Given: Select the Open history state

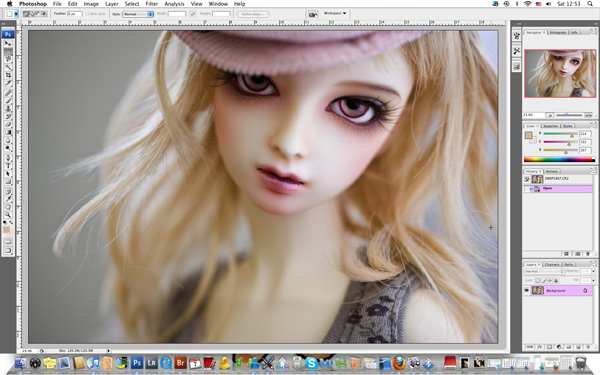Looking at the screenshot, I should 558,189.
